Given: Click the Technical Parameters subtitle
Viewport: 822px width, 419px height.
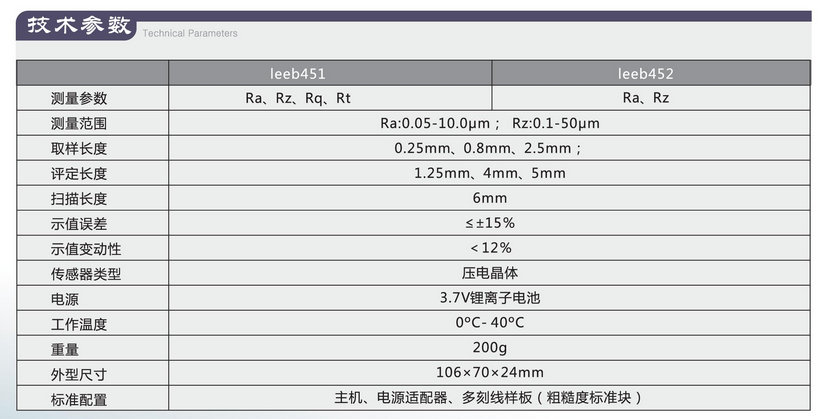Looking at the screenshot, I should pyautogui.click(x=190, y=33).
